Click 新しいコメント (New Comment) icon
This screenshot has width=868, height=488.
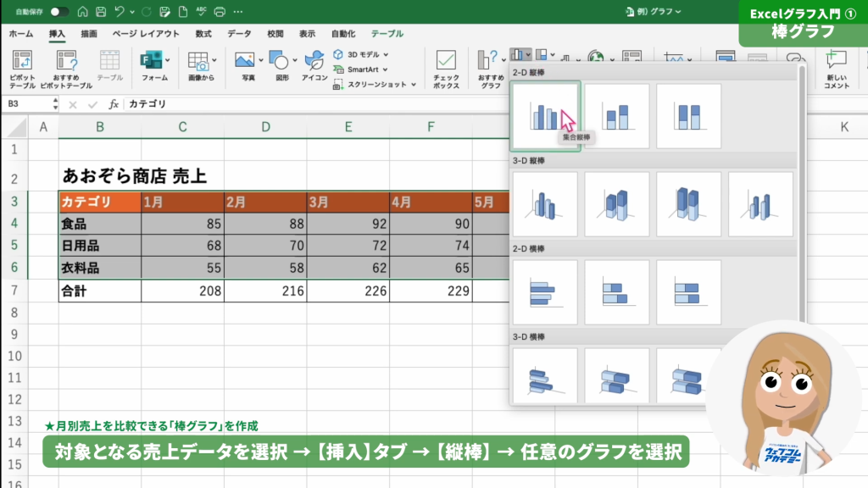tap(836, 69)
